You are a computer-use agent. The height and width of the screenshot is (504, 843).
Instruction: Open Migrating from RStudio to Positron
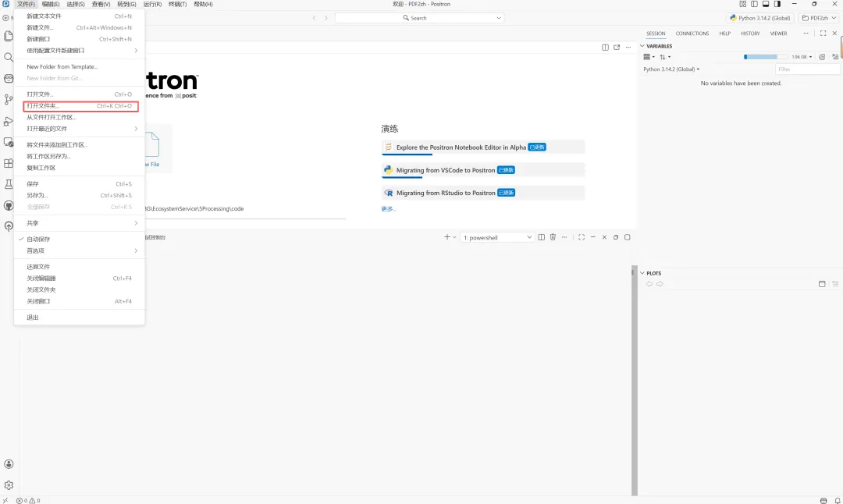click(483, 193)
